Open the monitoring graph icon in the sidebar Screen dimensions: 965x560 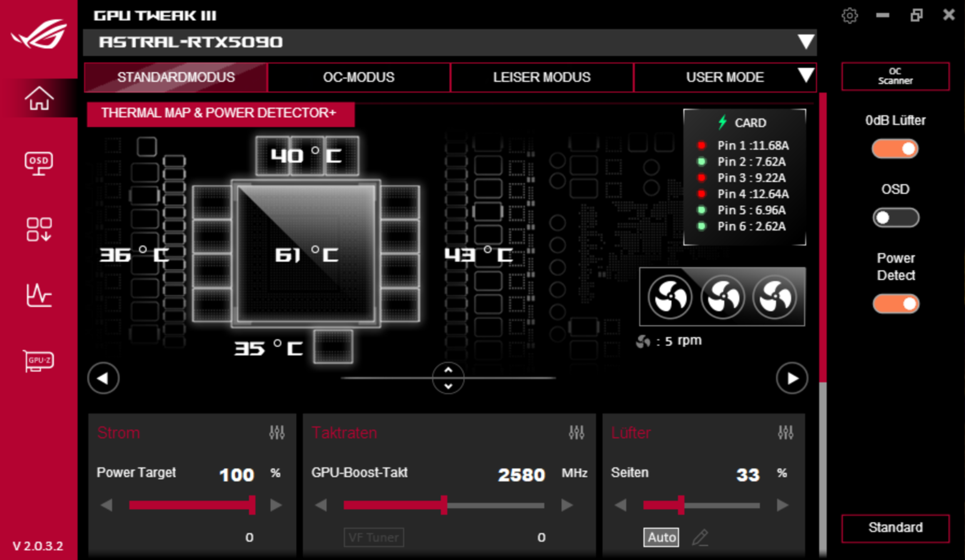point(38,296)
